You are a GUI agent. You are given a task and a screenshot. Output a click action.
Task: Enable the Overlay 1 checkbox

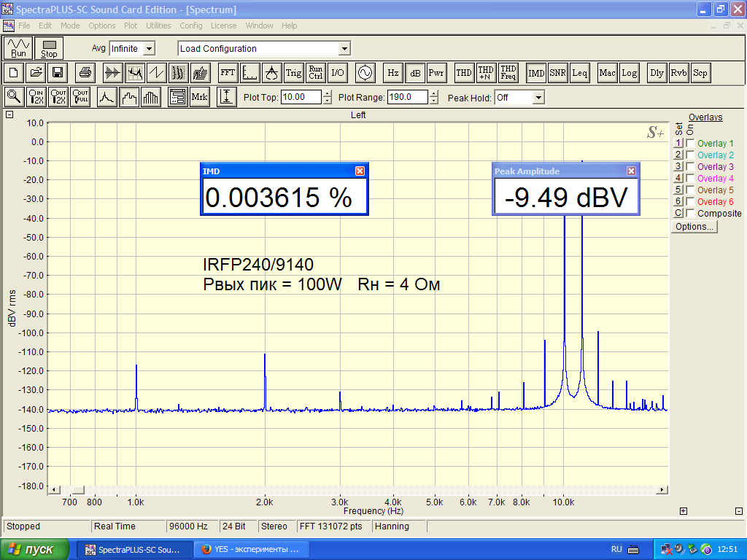[x=690, y=144]
